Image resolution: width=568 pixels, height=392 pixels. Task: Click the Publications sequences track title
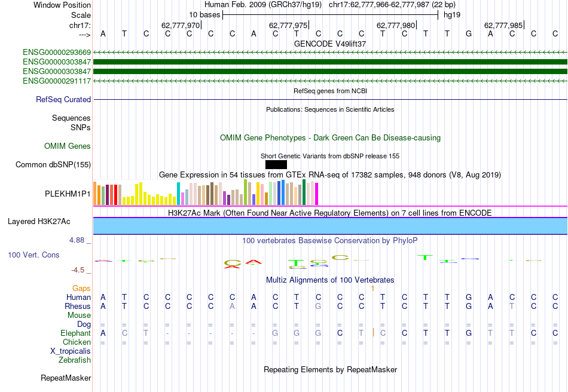[330, 109]
